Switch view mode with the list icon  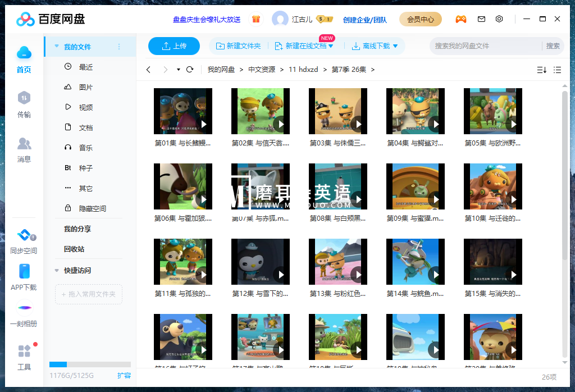coord(557,70)
